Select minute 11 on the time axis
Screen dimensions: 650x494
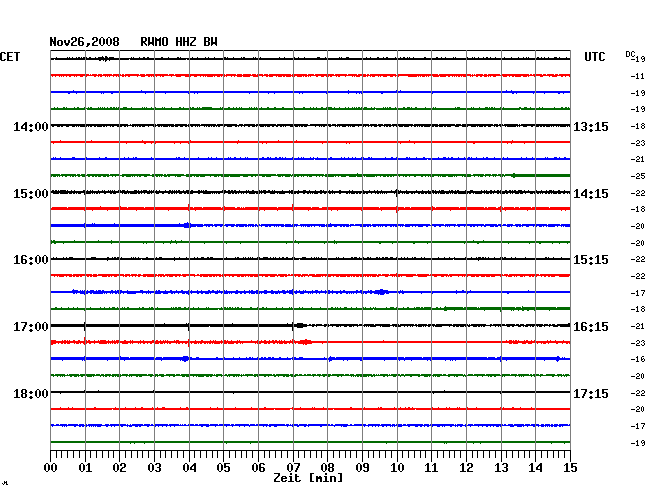point(431,468)
